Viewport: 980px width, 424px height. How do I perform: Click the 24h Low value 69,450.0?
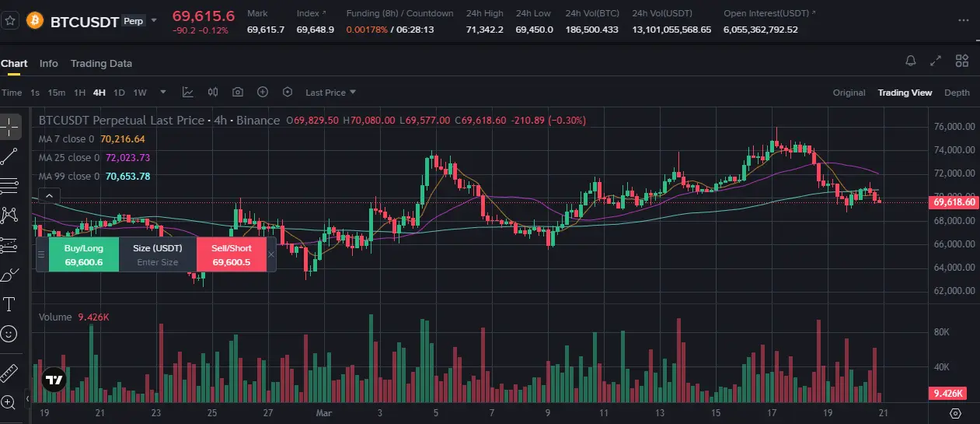coord(535,30)
